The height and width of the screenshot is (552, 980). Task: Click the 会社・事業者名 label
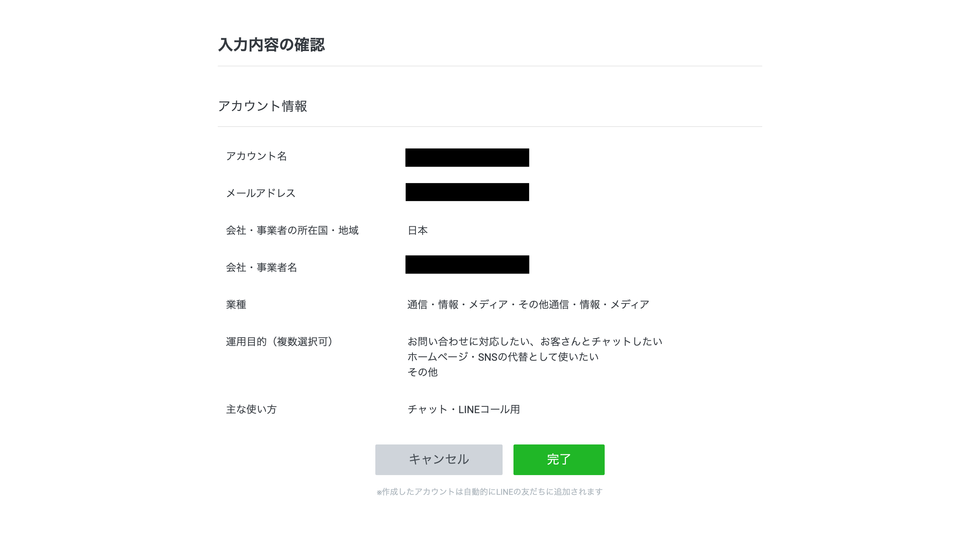coord(261,267)
